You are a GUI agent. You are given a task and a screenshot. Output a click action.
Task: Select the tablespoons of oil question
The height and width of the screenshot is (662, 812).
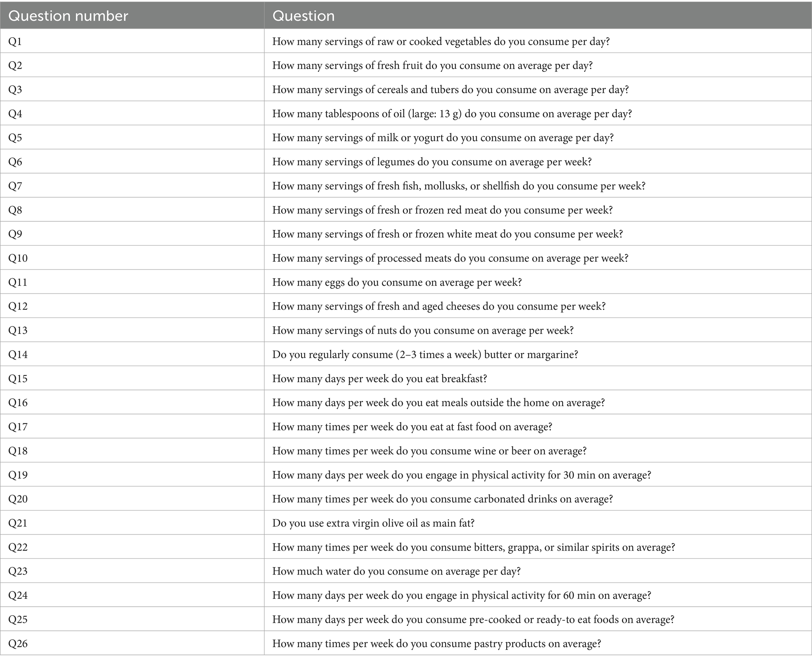click(x=452, y=113)
